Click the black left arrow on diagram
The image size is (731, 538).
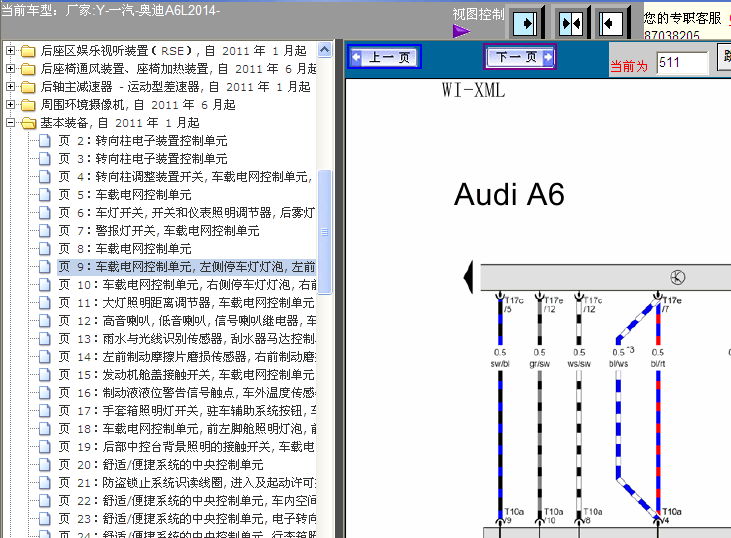pyautogui.click(x=468, y=277)
